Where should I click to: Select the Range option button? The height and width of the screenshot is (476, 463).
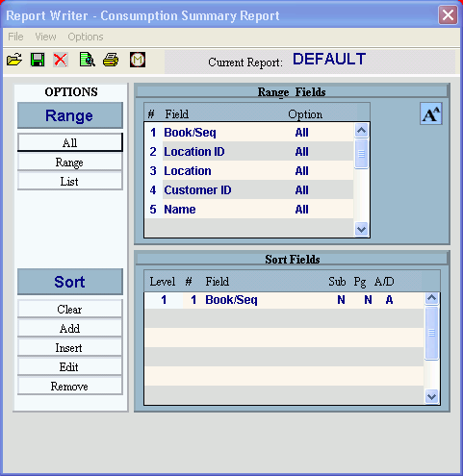[70, 163]
